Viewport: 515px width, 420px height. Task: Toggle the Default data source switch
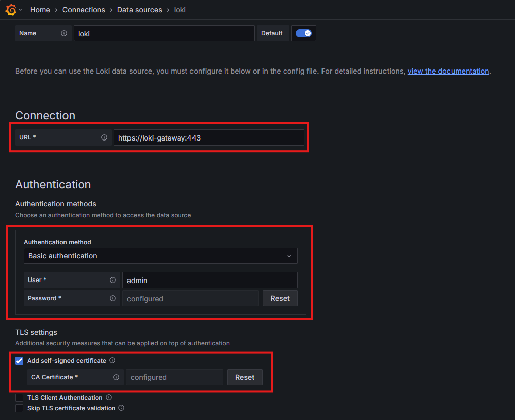pyautogui.click(x=303, y=33)
